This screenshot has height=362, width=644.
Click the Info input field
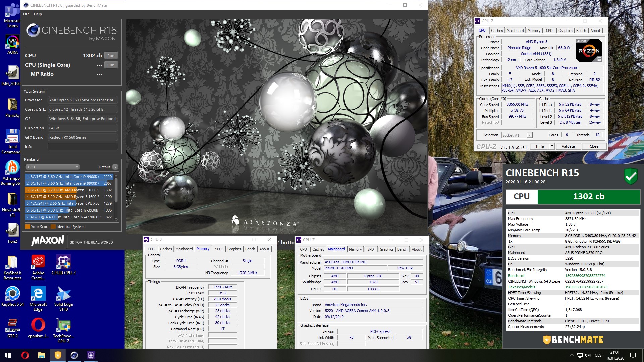(x=83, y=147)
